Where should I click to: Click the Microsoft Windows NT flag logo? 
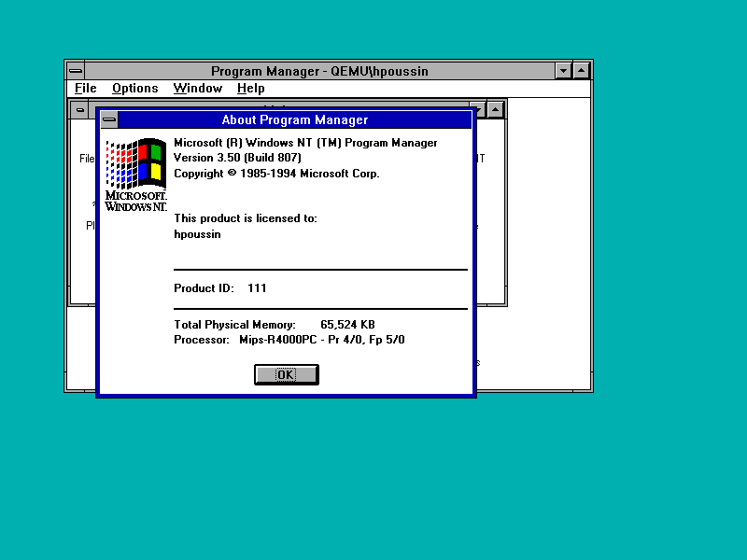(x=134, y=168)
